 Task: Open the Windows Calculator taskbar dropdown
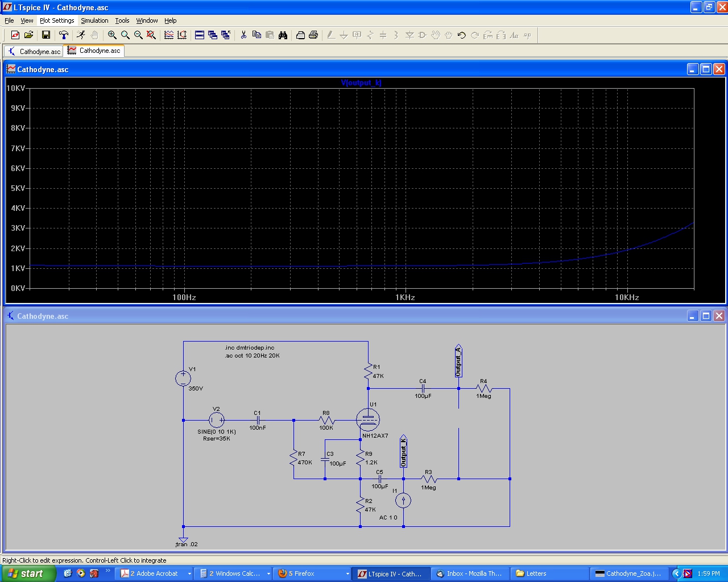[x=267, y=573]
